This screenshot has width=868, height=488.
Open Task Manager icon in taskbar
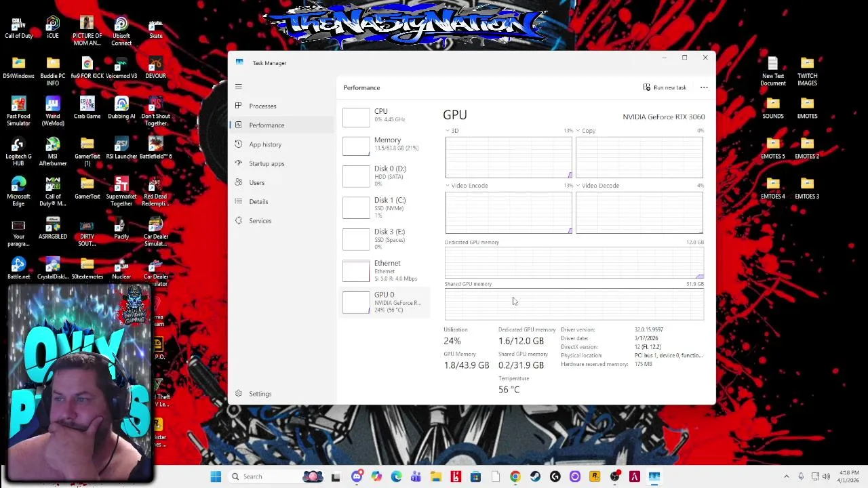(x=654, y=476)
